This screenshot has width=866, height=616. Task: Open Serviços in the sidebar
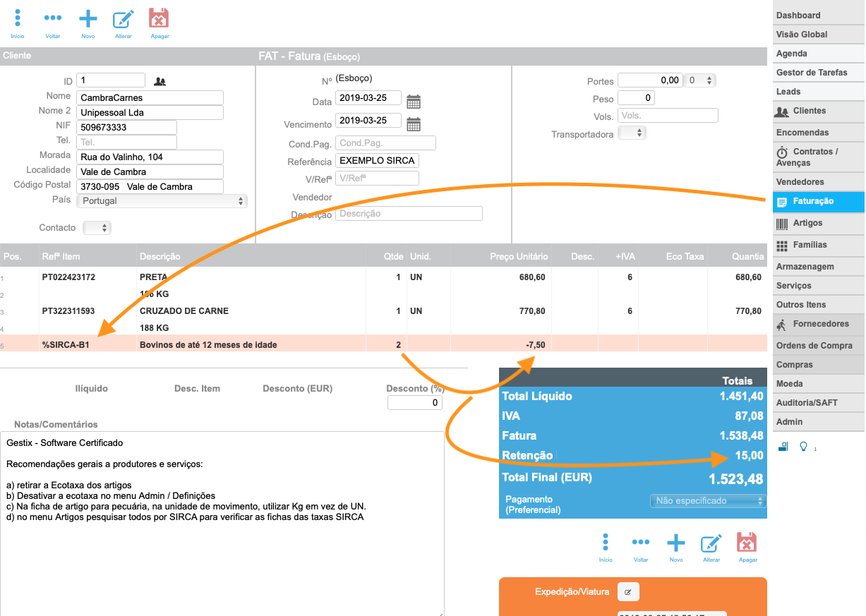(818, 286)
